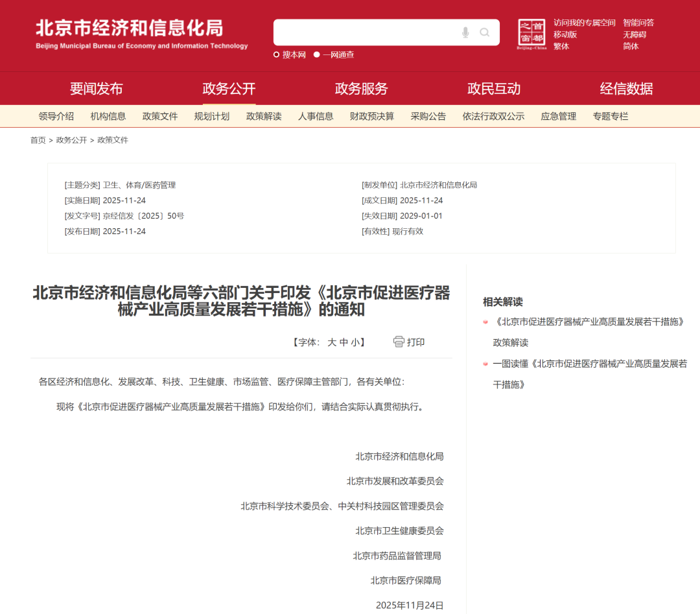Click 首页 in the breadcrumb
700x614 pixels.
click(x=38, y=140)
